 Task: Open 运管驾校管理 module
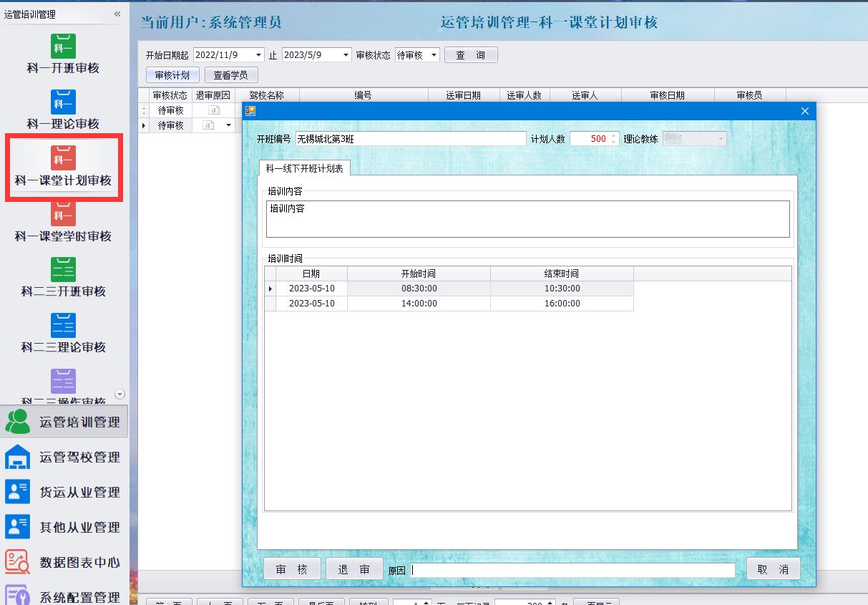coord(64,457)
